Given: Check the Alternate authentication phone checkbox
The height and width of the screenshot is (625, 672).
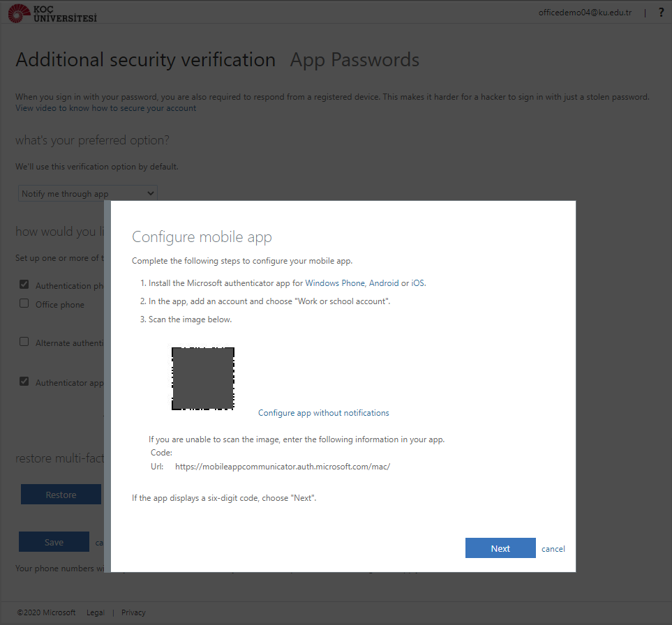Looking at the screenshot, I should click(x=24, y=342).
